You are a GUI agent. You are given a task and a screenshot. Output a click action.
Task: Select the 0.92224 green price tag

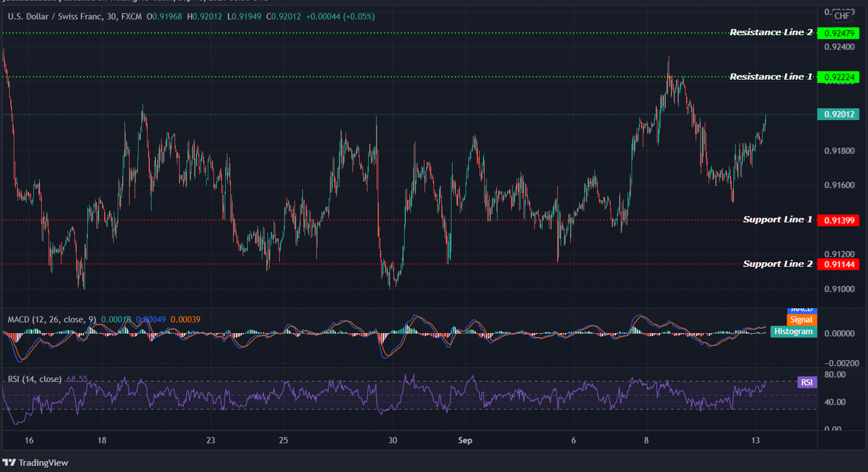click(x=838, y=77)
